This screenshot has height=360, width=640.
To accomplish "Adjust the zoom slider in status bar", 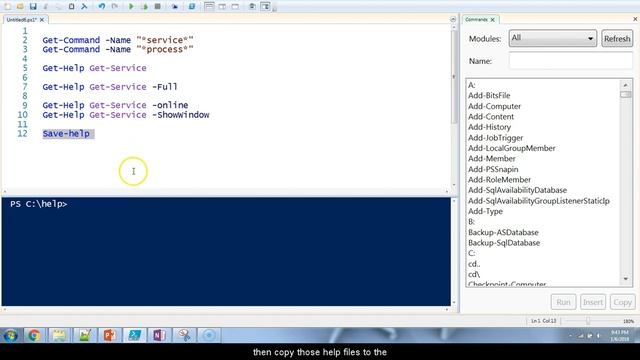I will coord(588,321).
